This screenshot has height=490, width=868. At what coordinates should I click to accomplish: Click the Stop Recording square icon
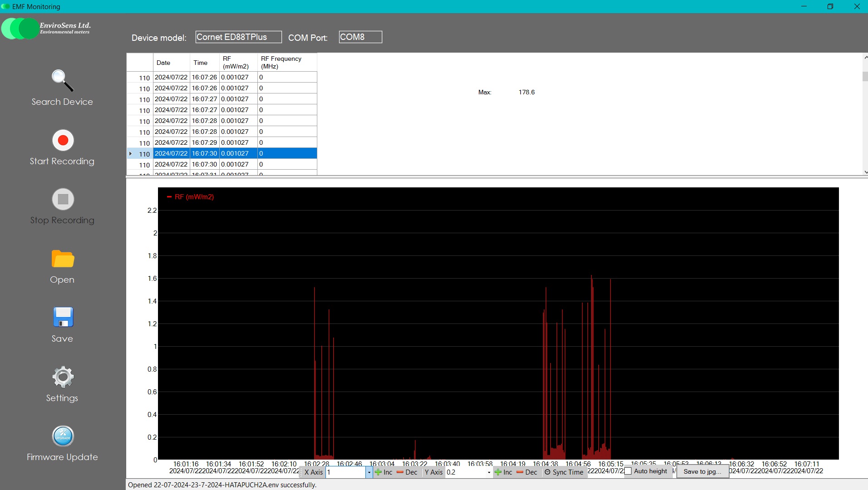(63, 199)
